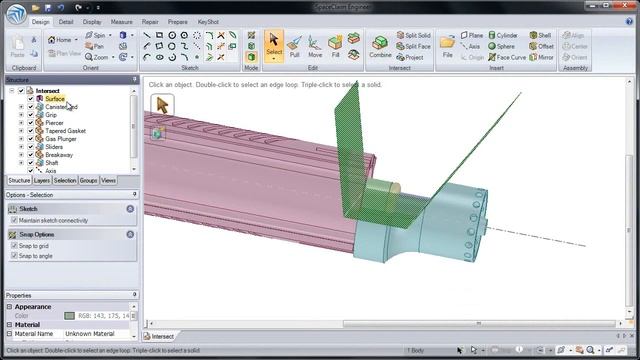640x360 pixels.
Task: Select the Face Curve tool
Action: coord(507,58)
